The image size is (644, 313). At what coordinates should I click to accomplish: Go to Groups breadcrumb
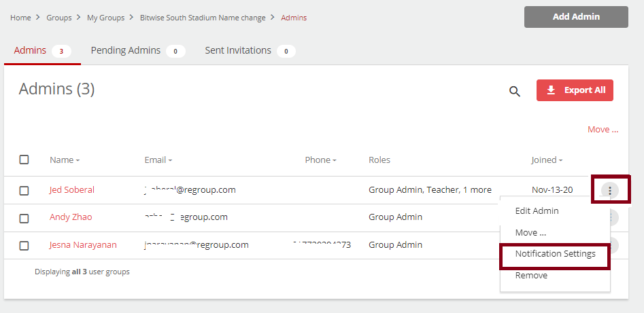(58, 18)
